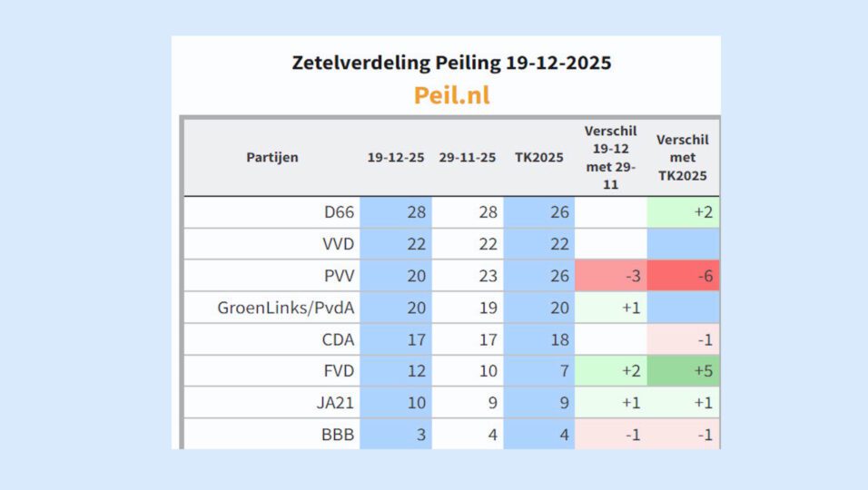Click the Peil.nl orange title link
Screen dimensions: 868x490
click(451, 94)
